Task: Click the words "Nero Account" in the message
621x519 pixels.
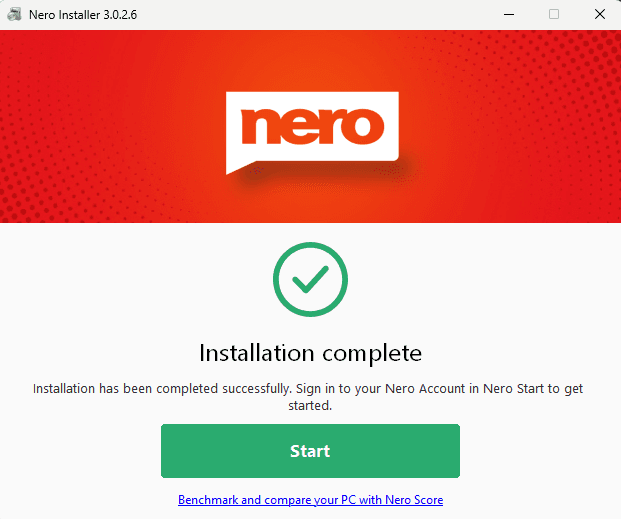Action: (x=429, y=388)
